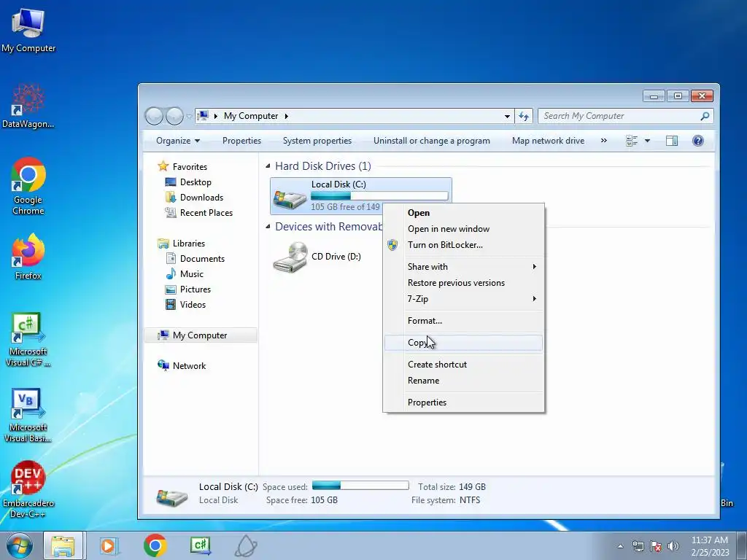Open the Explorer help icon
This screenshot has height=560, width=747.
pos(697,141)
